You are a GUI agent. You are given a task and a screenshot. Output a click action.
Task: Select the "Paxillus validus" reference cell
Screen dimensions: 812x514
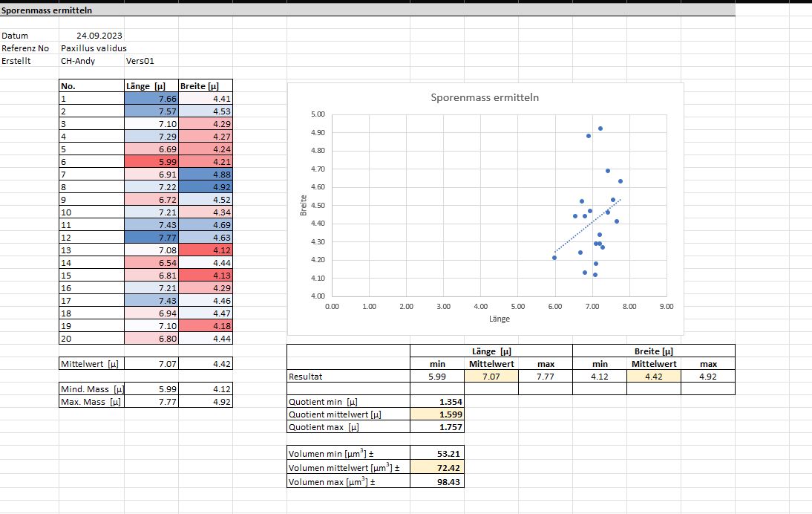pyautogui.click(x=94, y=48)
